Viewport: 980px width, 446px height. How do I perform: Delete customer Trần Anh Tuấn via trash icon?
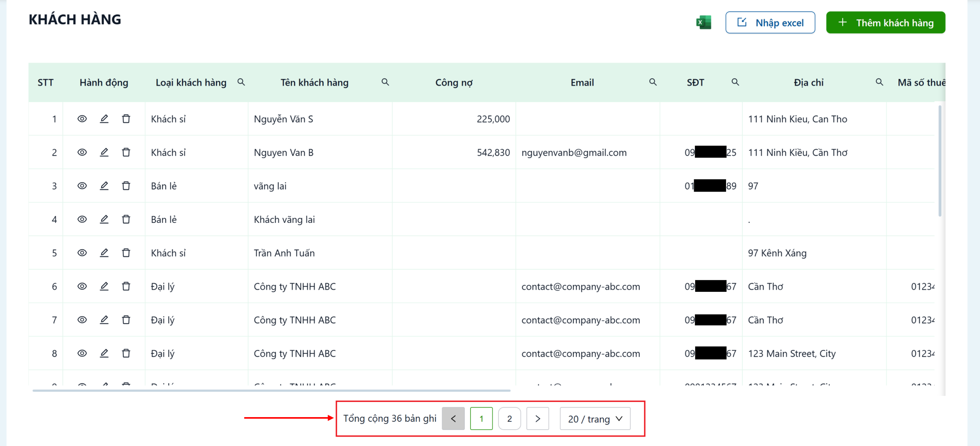126,253
